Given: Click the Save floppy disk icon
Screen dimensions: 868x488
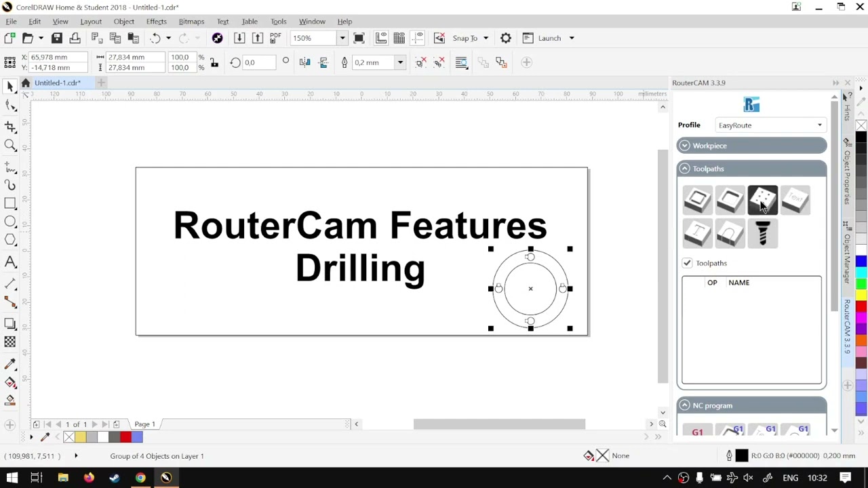Looking at the screenshot, I should click(57, 38).
